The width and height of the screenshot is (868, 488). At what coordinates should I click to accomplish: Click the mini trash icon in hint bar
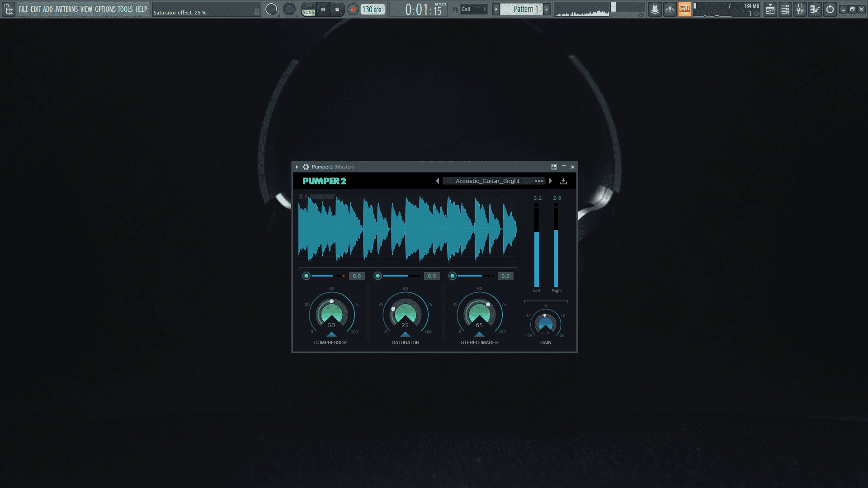coord(257,12)
